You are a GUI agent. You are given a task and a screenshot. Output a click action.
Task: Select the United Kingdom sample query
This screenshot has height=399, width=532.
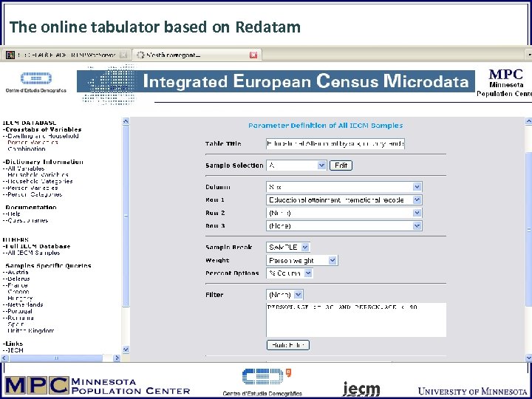31,330
